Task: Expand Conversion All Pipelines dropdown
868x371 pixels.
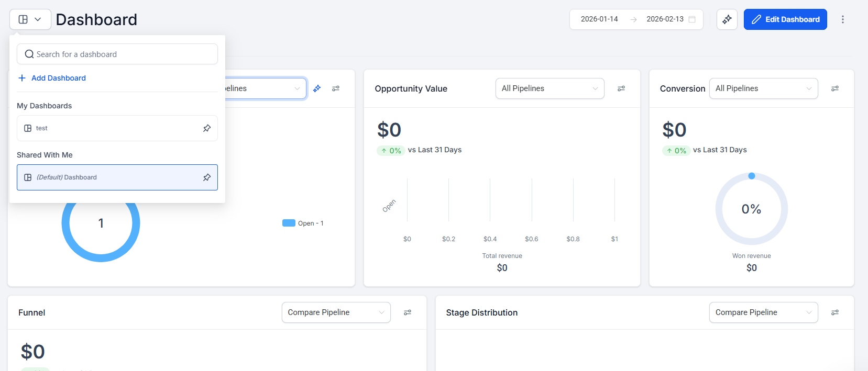Action: (763, 88)
